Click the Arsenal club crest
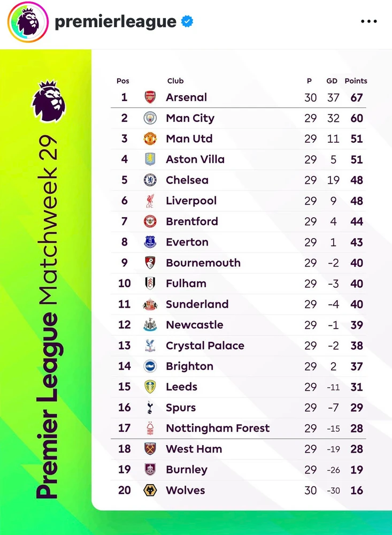 (x=150, y=97)
